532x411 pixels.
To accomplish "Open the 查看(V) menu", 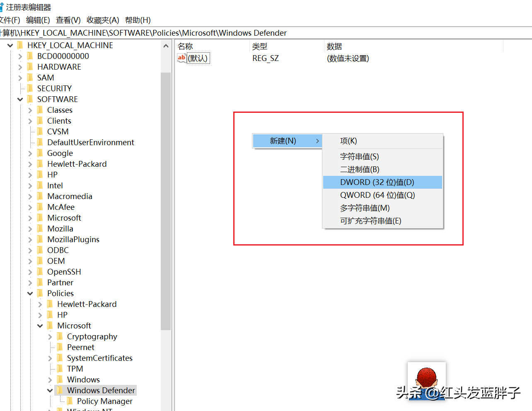I will coord(68,20).
